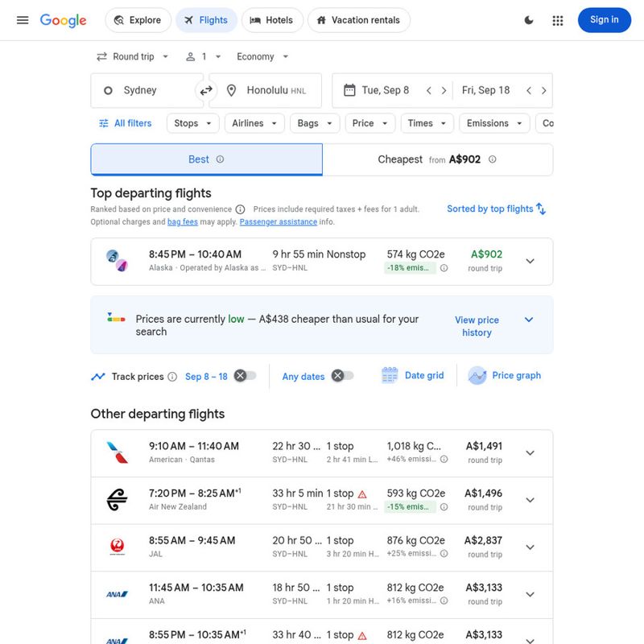Show emissions info for ANA 11:45 AM flight
Screen dimensions: 644x644
click(x=444, y=601)
